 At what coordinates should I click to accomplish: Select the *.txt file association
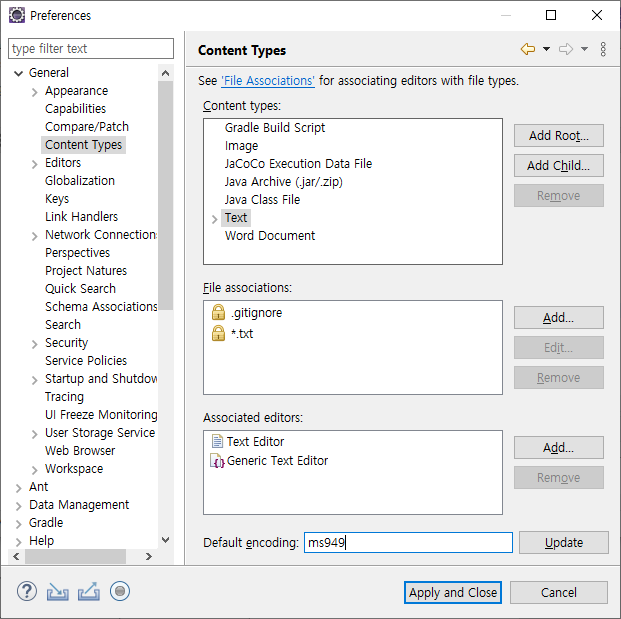click(242, 333)
